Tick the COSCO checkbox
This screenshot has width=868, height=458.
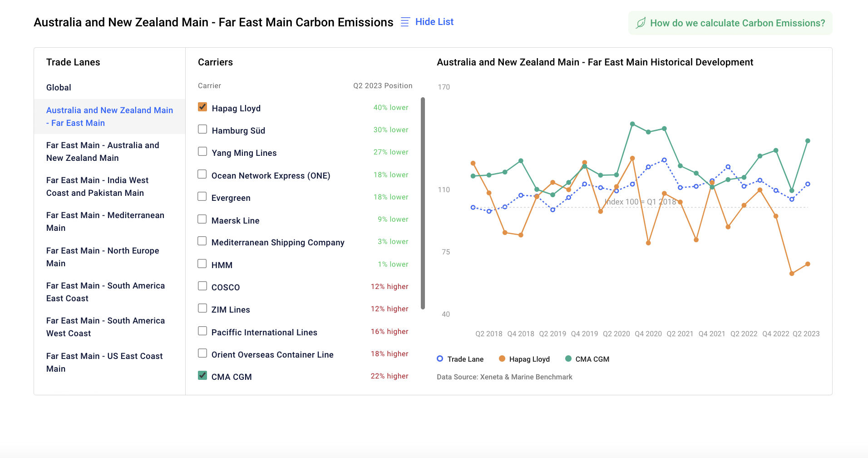click(202, 286)
